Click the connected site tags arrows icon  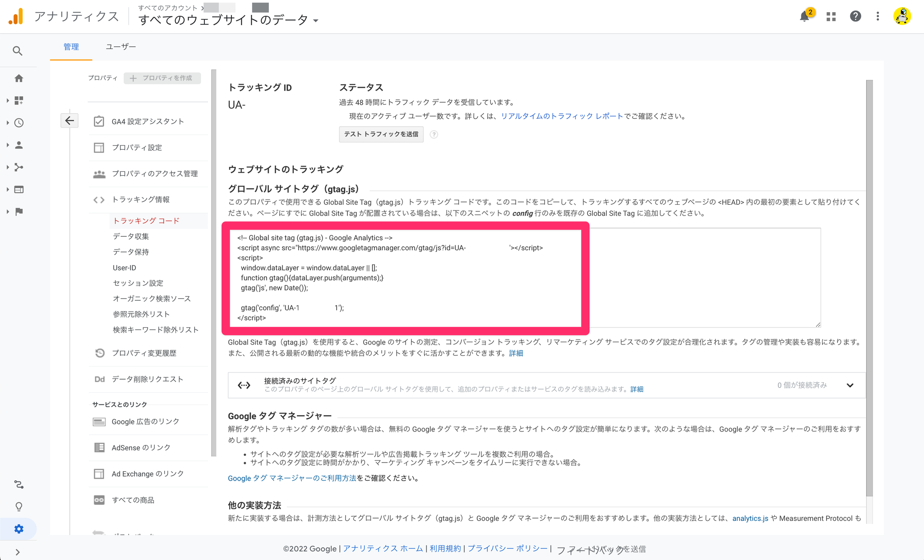(x=244, y=385)
